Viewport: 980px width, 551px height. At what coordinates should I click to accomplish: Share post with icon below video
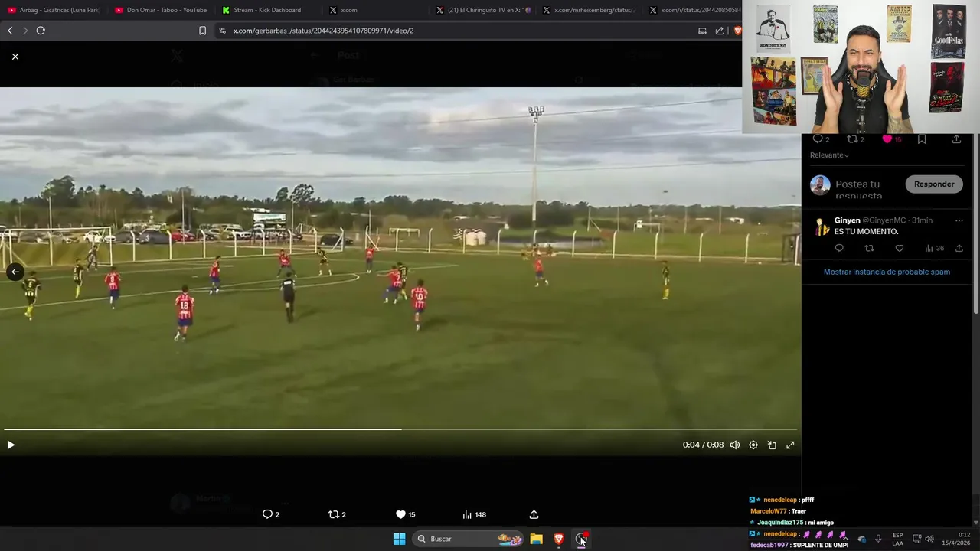[x=534, y=514]
